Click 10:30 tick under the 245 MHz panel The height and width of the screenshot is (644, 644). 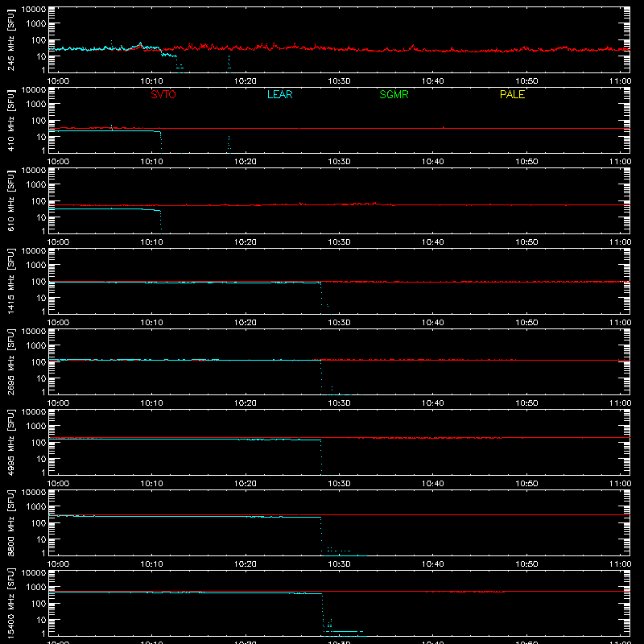(x=339, y=81)
